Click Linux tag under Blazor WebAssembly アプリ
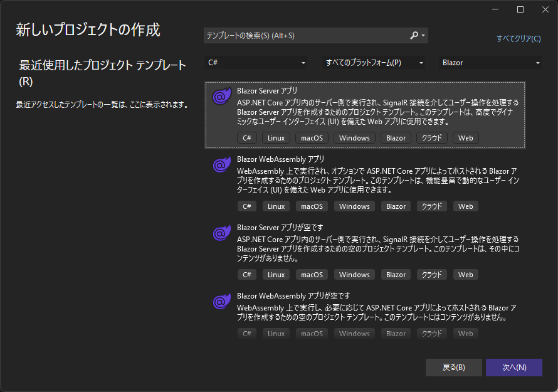Viewport: 558px width, 392px height. click(x=276, y=206)
